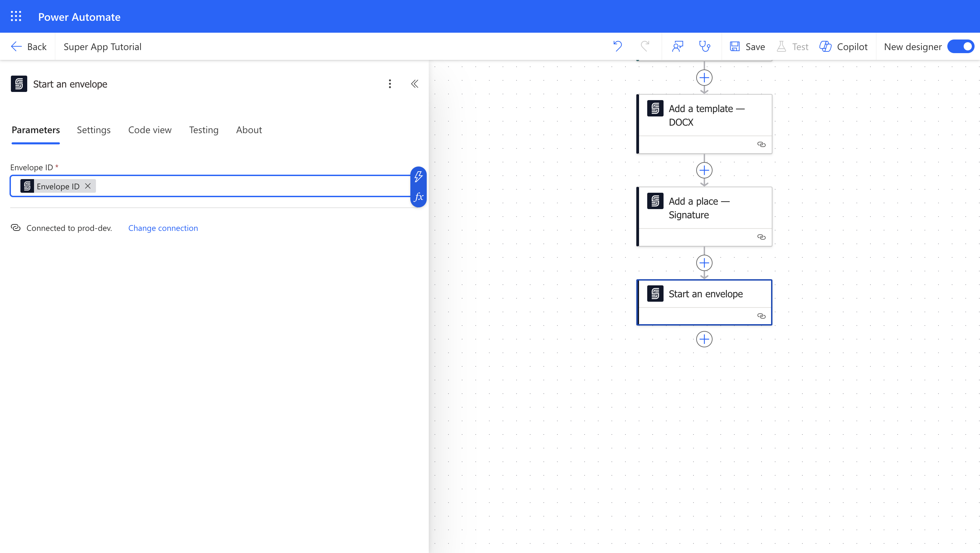Open the Copilot panel

(x=844, y=46)
